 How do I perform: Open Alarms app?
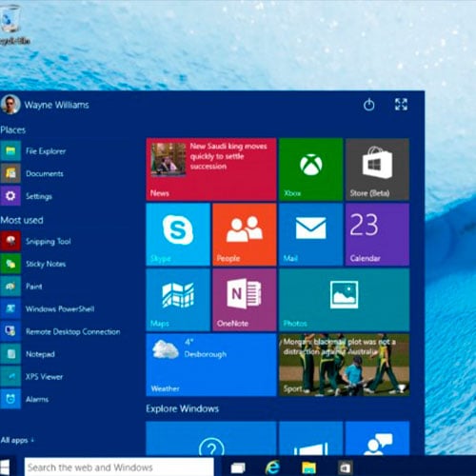point(25,399)
